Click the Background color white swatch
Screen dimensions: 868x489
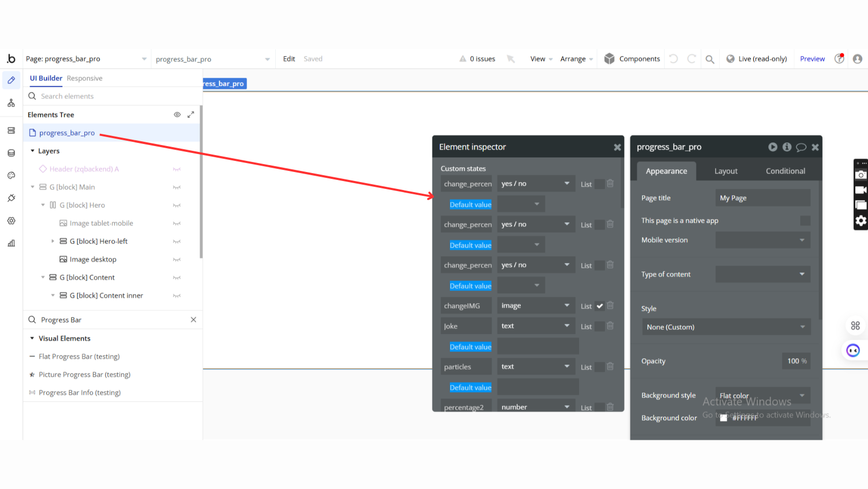point(724,418)
